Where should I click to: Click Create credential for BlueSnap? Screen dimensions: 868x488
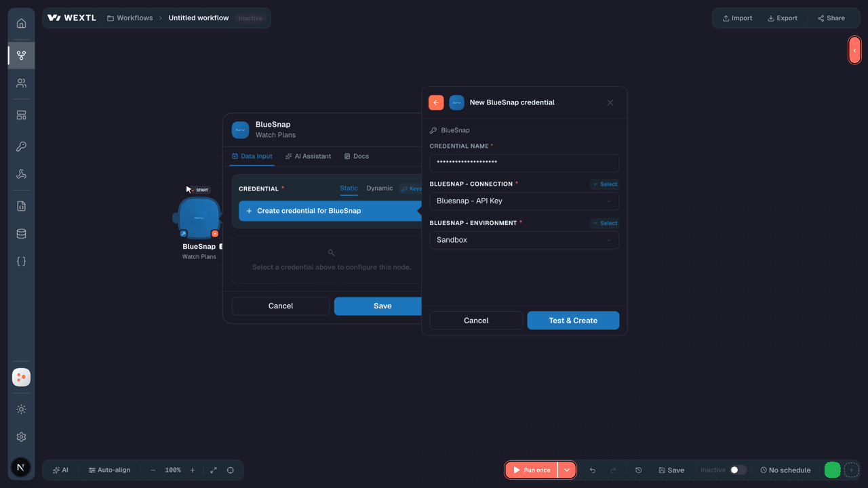coord(330,211)
